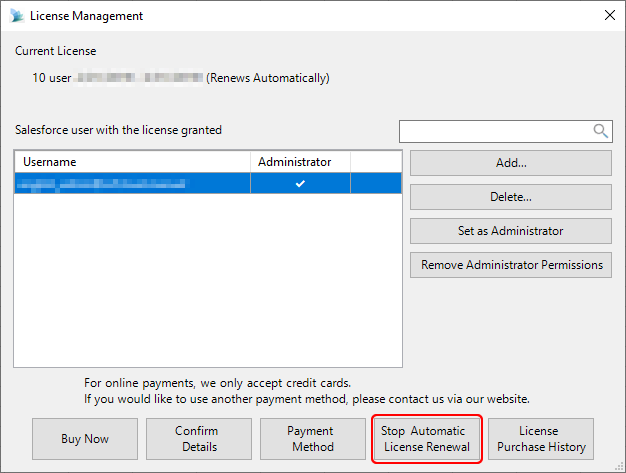Click Set as Administrator button
The width and height of the screenshot is (626, 473).
pyautogui.click(x=511, y=231)
